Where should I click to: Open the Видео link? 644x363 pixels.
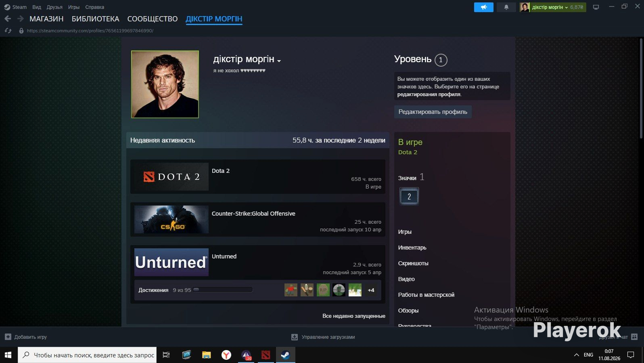point(406,279)
